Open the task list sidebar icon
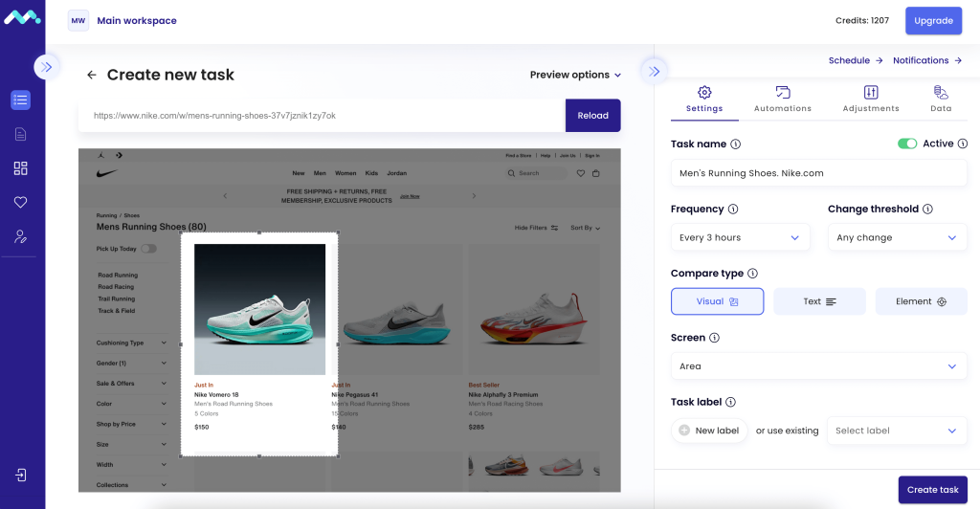980x509 pixels. pyautogui.click(x=21, y=100)
